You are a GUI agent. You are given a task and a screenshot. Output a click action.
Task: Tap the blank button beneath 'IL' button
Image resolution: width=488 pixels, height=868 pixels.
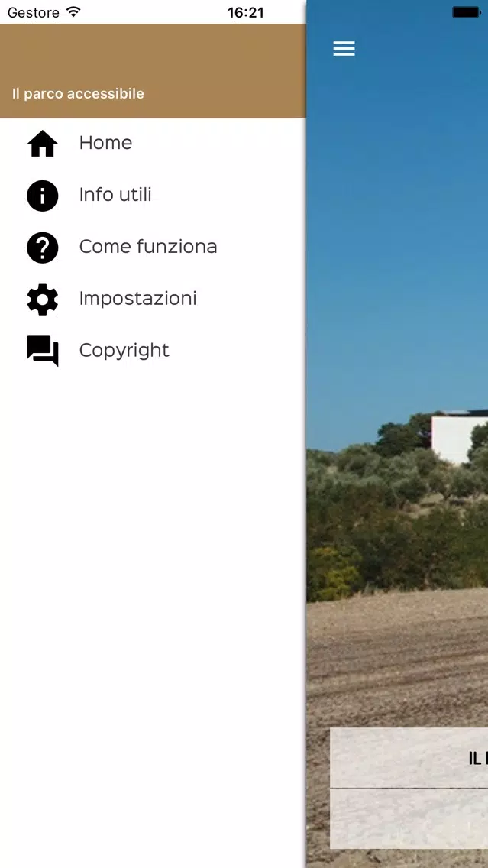(409, 818)
